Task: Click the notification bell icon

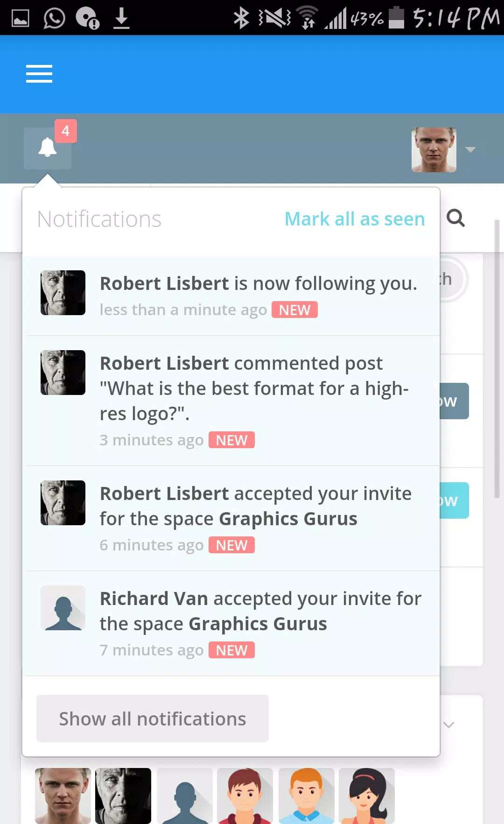Action: (x=48, y=148)
